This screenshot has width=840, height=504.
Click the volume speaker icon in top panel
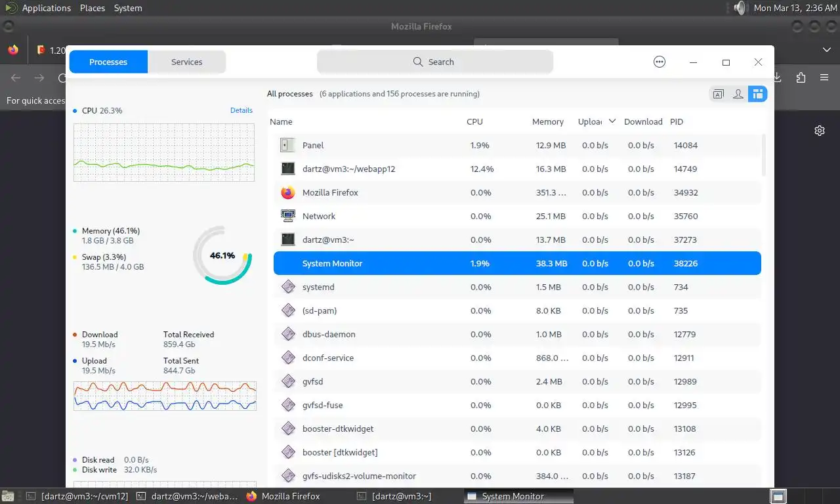(x=740, y=8)
